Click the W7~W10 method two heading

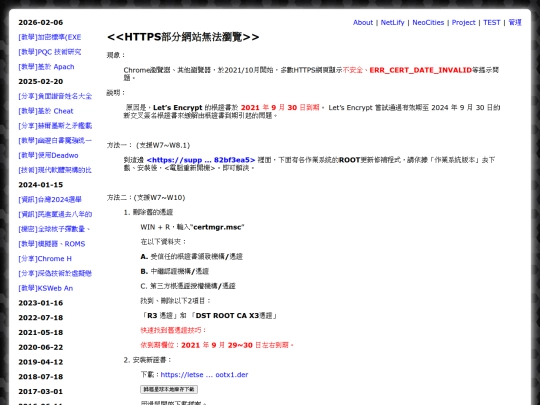click(x=146, y=198)
